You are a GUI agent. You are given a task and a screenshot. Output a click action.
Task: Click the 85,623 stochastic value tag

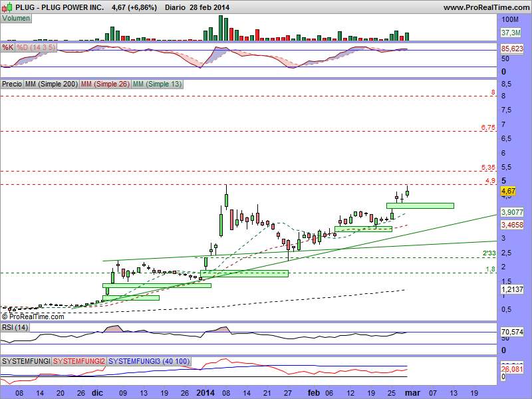point(512,49)
